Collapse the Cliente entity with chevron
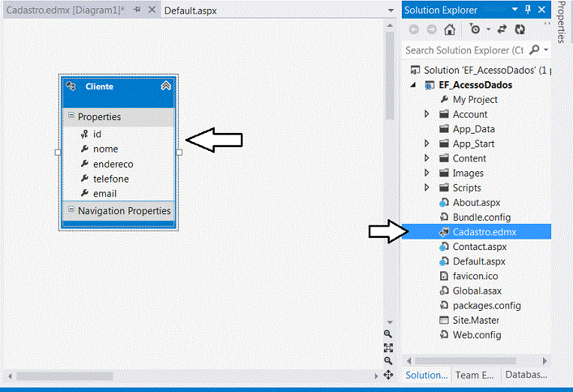The height and width of the screenshot is (392, 573). (x=166, y=86)
